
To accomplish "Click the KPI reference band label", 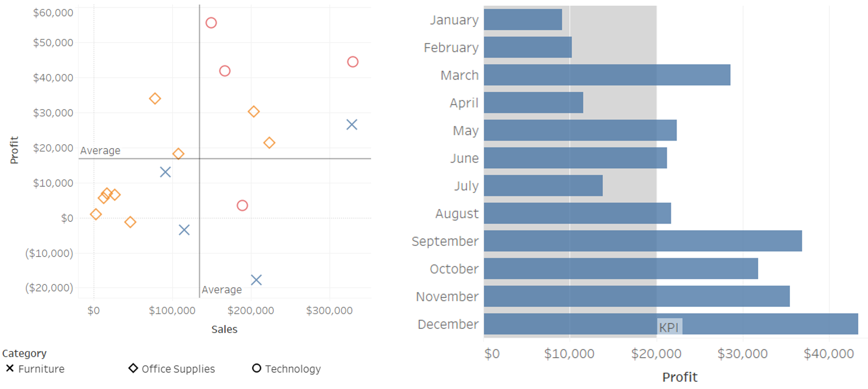I will point(668,327).
